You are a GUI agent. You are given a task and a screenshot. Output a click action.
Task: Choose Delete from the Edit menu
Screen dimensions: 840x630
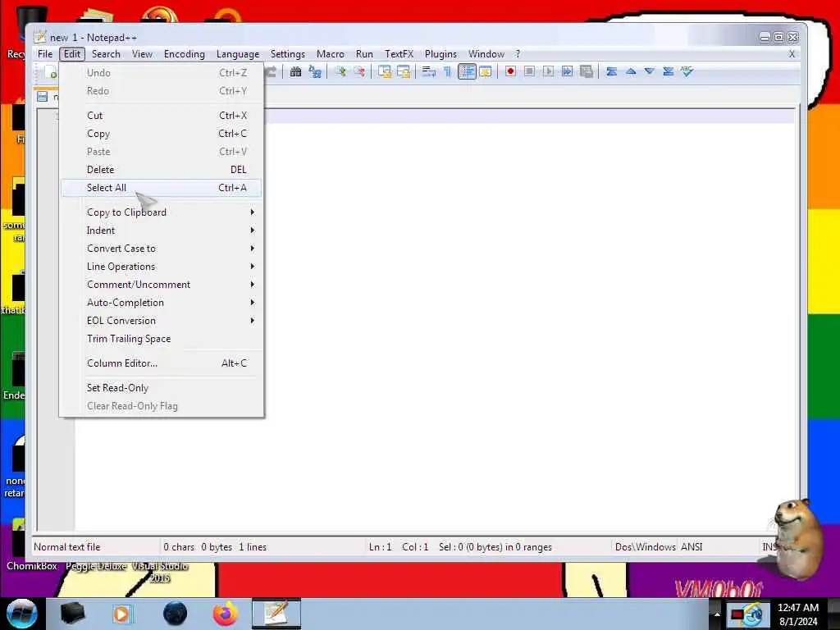162,170
